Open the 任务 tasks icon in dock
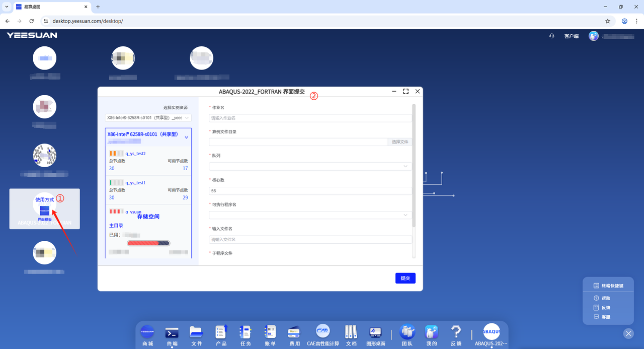This screenshot has height=349, width=644. [246, 332]
